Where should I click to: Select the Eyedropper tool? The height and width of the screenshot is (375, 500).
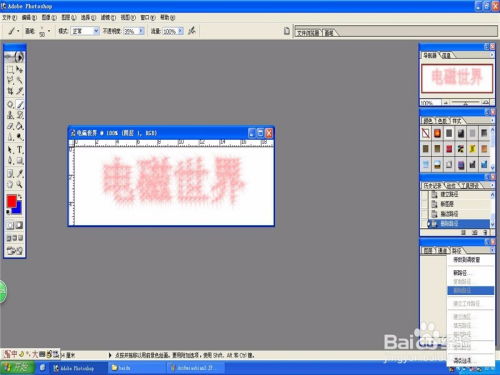coord(19,173)
